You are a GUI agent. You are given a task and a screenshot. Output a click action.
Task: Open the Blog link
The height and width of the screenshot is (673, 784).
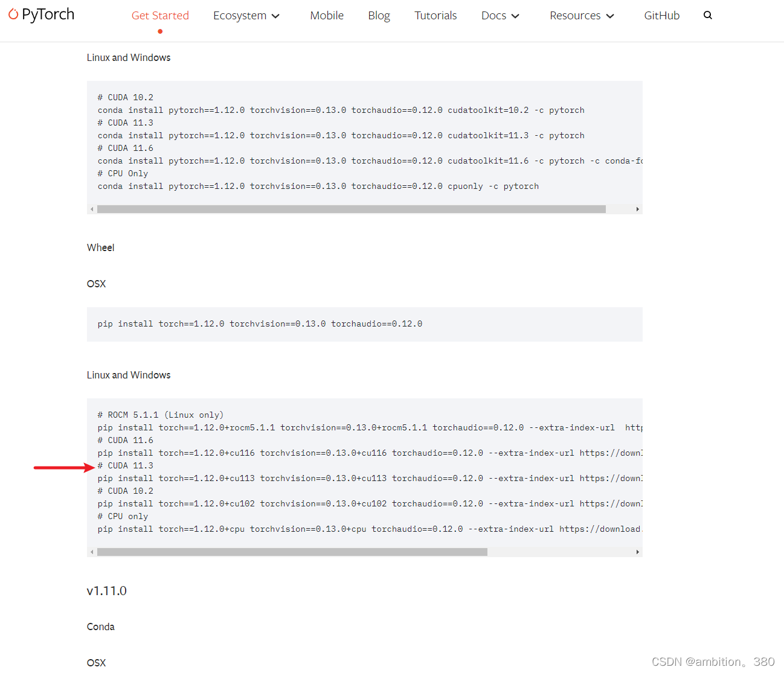(x=379, y=16)
